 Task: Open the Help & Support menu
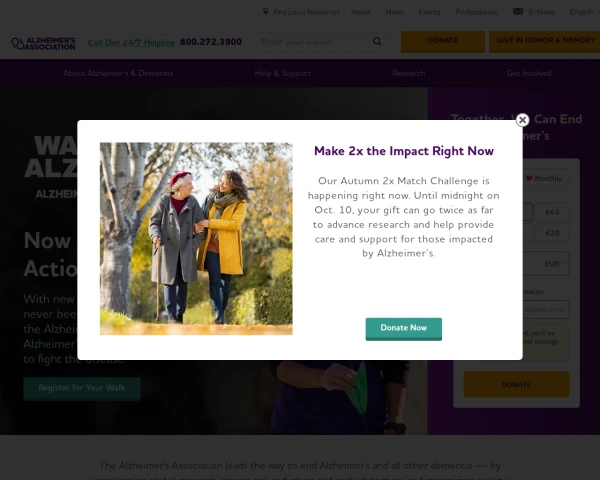click(x=283, y=73)
